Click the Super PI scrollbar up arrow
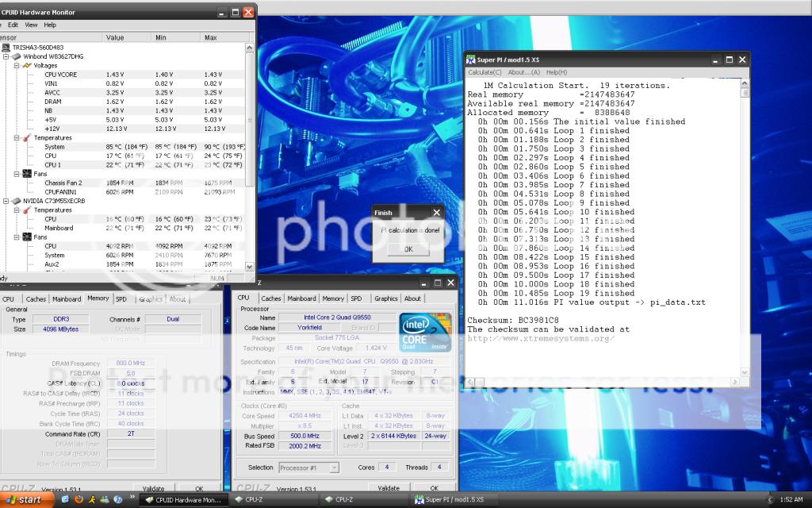This screenshot has height=508, width=812. point(745,83)
